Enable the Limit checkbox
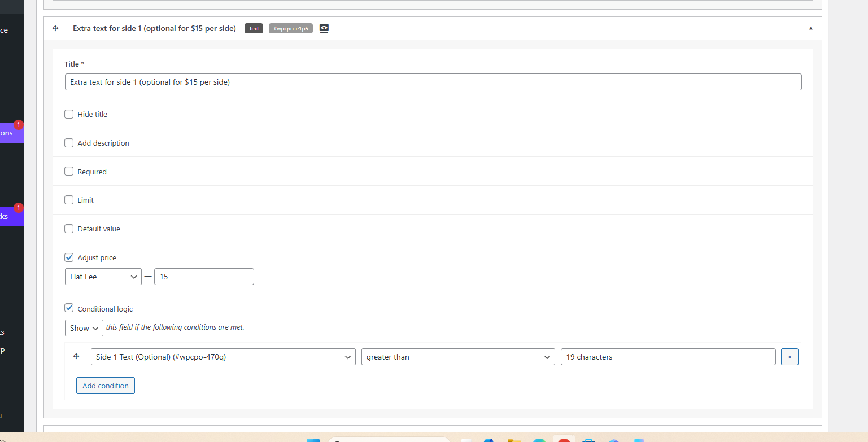The image size is (868, 442). point(69,200)
